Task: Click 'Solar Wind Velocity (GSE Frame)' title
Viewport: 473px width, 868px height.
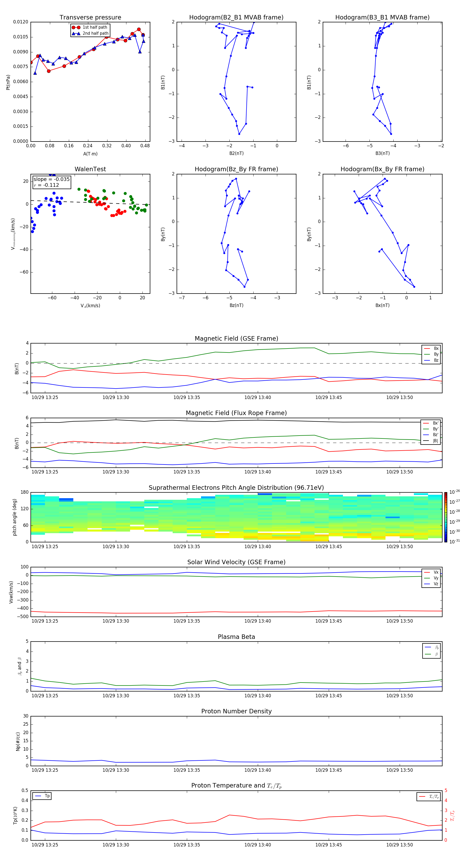Action: [x=236, y=562]
